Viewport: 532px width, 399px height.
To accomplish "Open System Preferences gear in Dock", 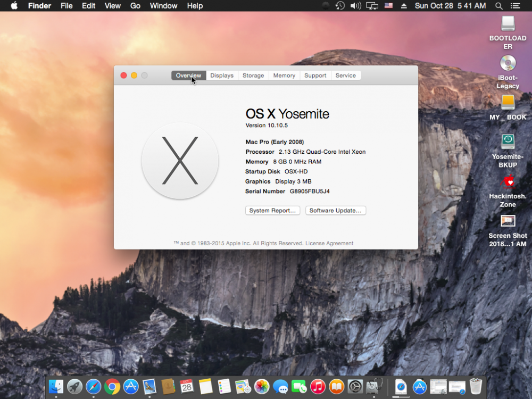I will [355, 386].
